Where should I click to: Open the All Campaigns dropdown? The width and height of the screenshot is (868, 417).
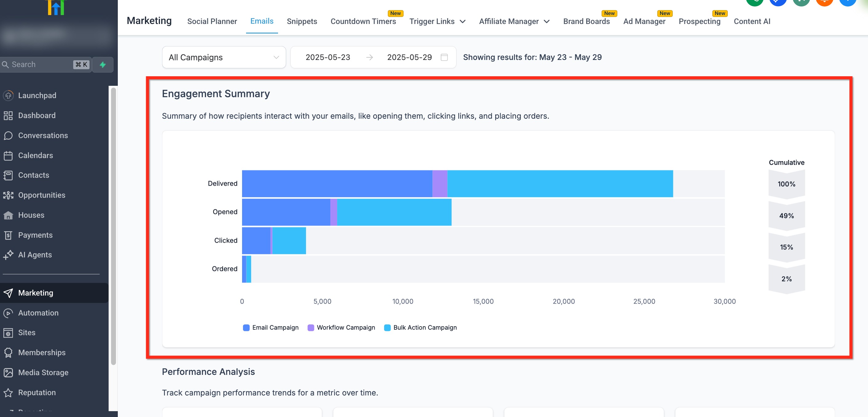224,57
